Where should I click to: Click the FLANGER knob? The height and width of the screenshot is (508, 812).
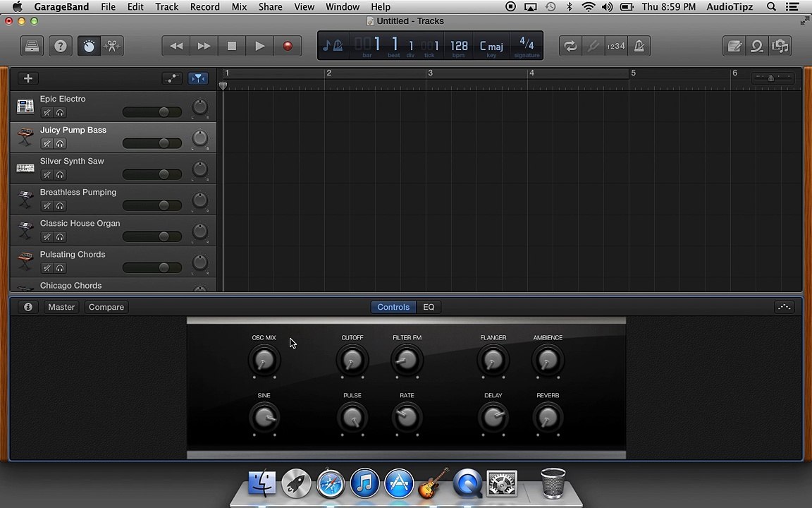493,360
